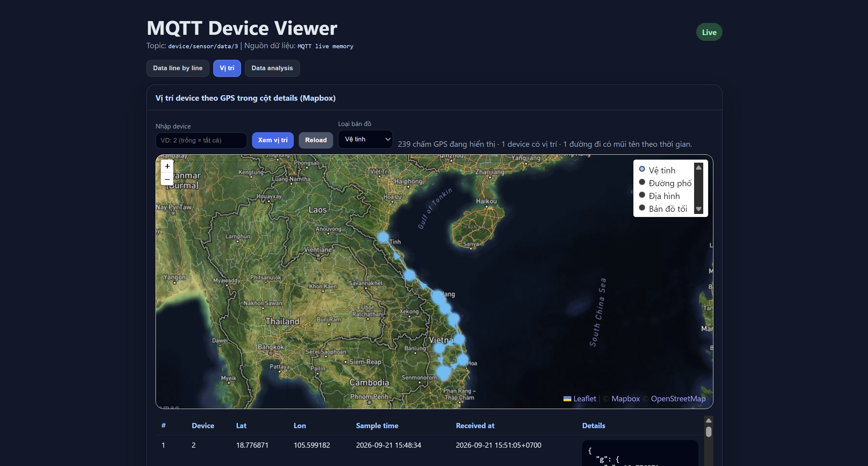Viewport: 868px width, 466px height.
Task: Open the Vị trí tab
Action: pos(227,68)
